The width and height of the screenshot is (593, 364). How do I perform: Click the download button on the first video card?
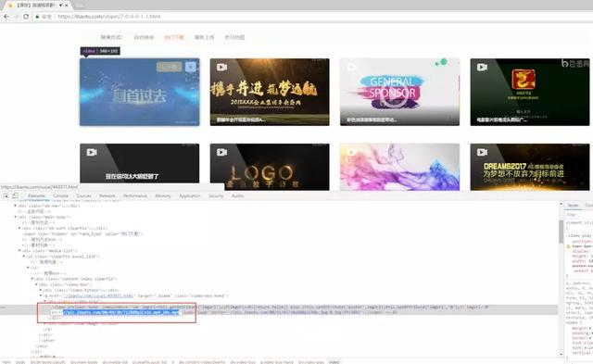click(x=169, y=67)
